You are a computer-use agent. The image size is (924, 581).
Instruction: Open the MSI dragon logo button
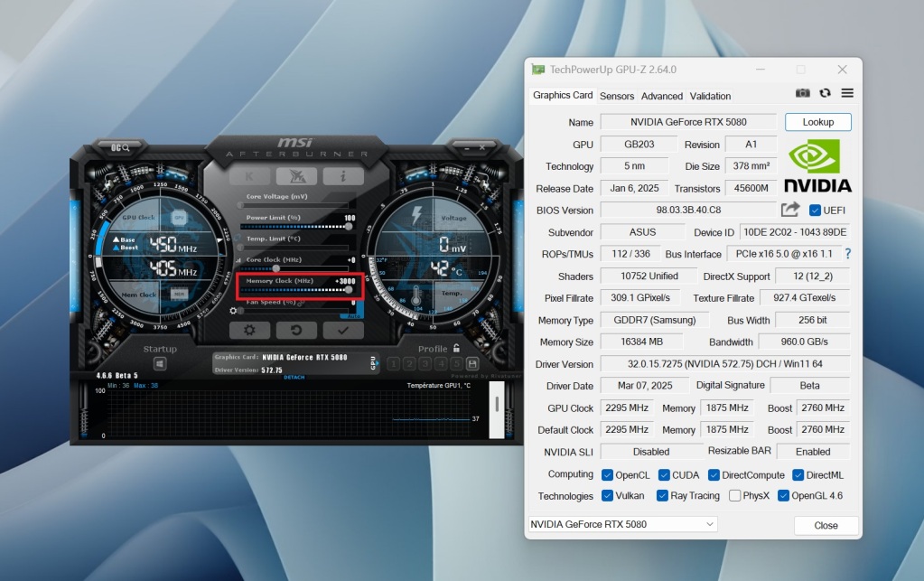point(296,175)
